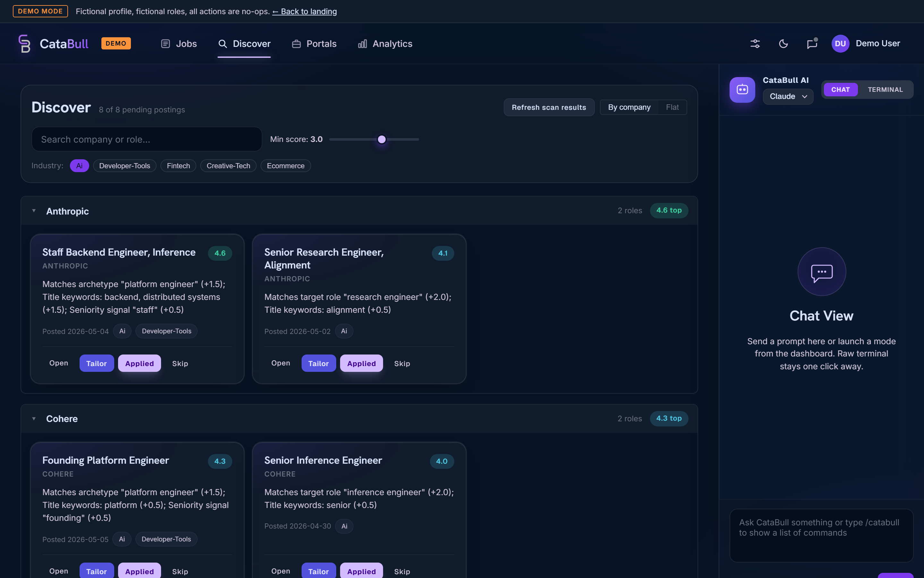Click the 4.6 top score badge
This screenshot has width=924, height=578.
click(x=669, y=211)
